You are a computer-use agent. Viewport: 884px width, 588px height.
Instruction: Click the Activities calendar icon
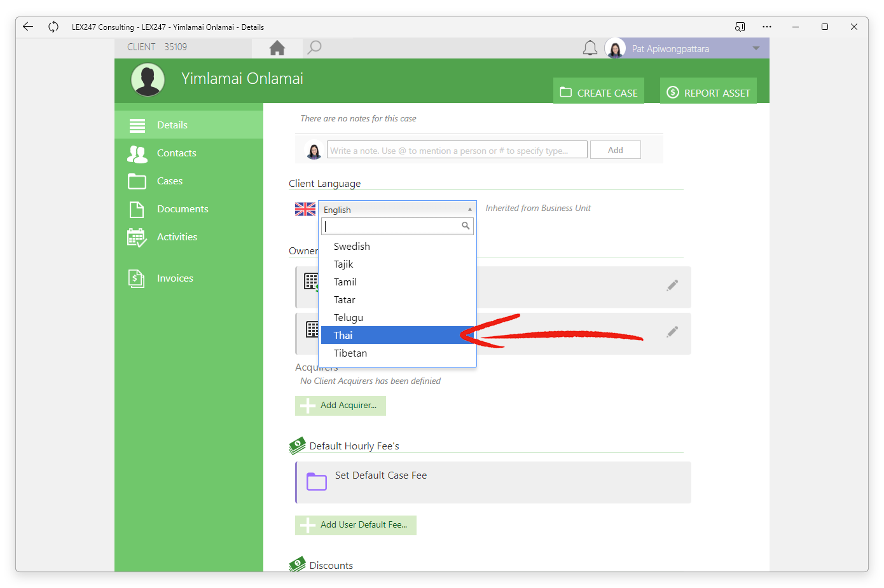tap(137, 238)
